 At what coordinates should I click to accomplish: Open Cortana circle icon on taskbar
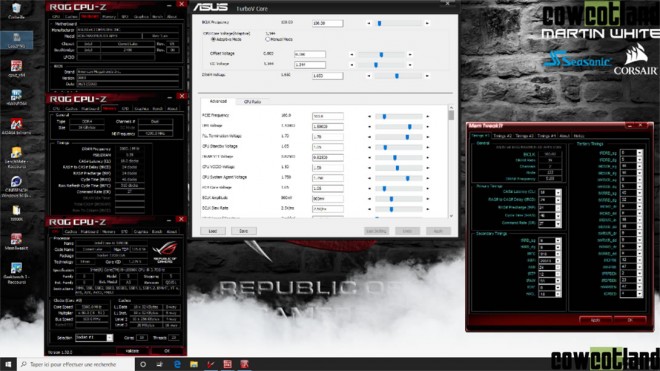point(143,364)
